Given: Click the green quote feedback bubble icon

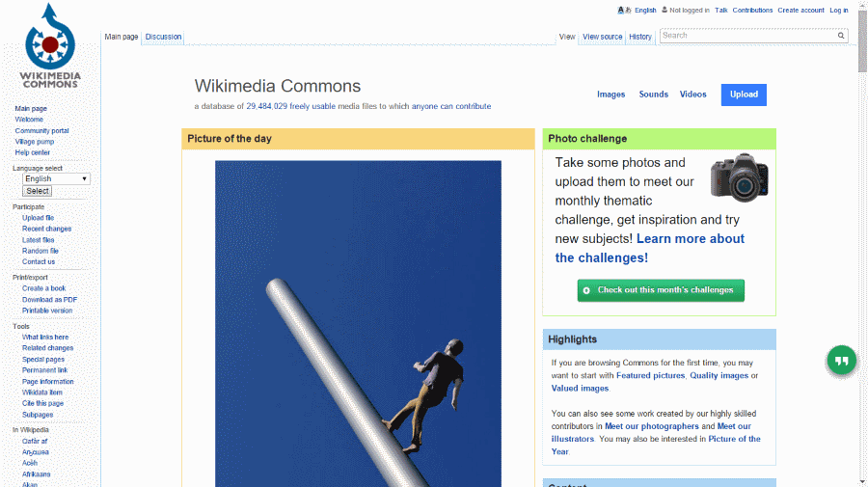Looking at the screenshot, I should pyautogui.click(x=841, y=361).
